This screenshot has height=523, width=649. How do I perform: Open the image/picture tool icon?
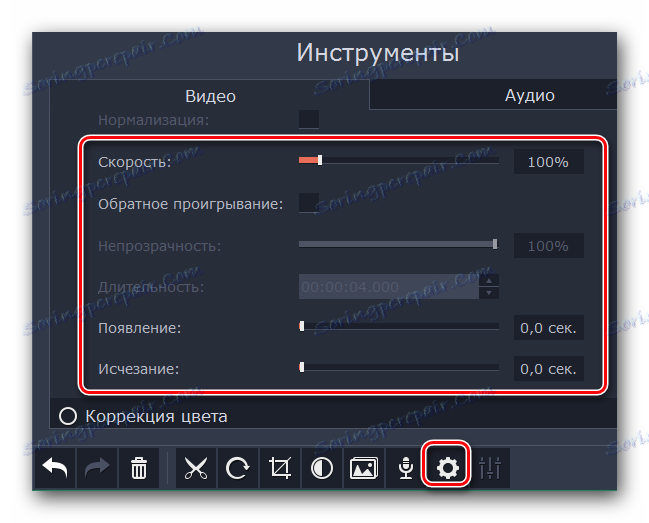tap(364, 468)
